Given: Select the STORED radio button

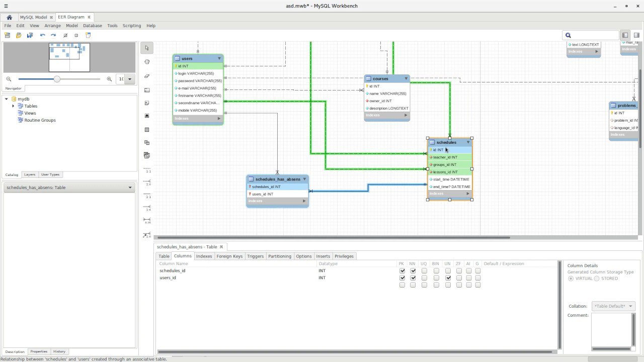Looking at the screenshot, I should [597, 278].
